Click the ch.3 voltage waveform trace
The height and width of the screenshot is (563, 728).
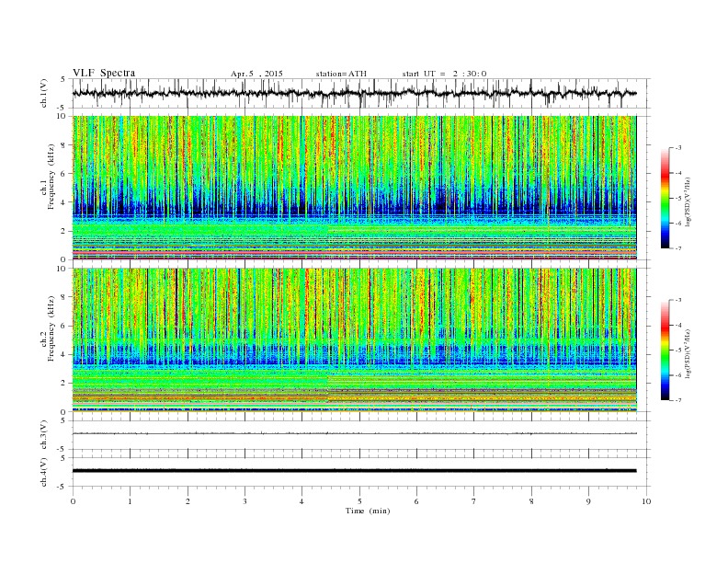(x=354, y=433)
